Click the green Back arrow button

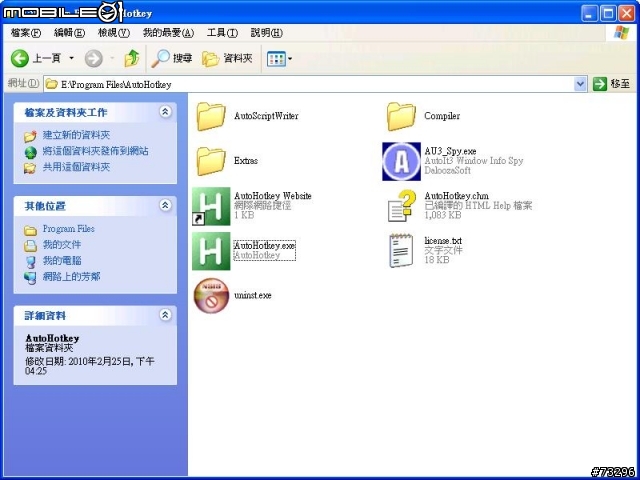coord(19,59)
